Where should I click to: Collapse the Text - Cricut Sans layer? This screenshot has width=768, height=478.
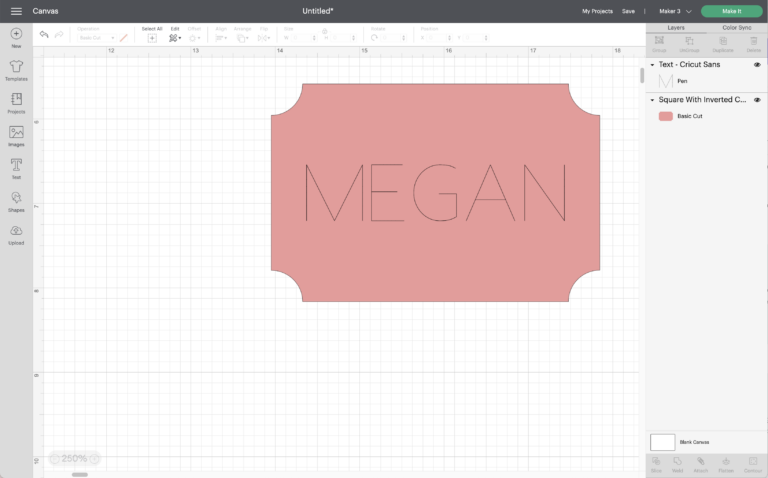(653, 64)
